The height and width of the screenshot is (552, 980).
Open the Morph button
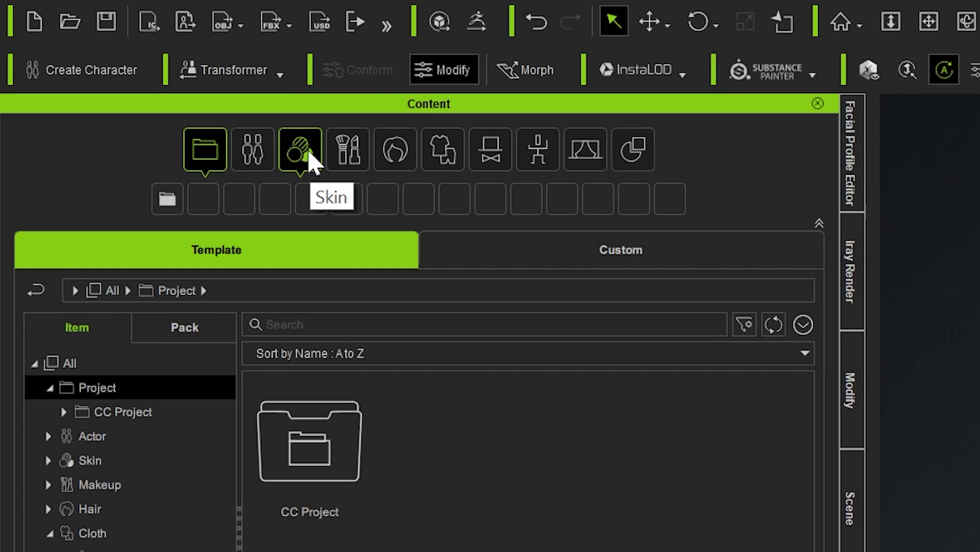click(x=526, y=70)
